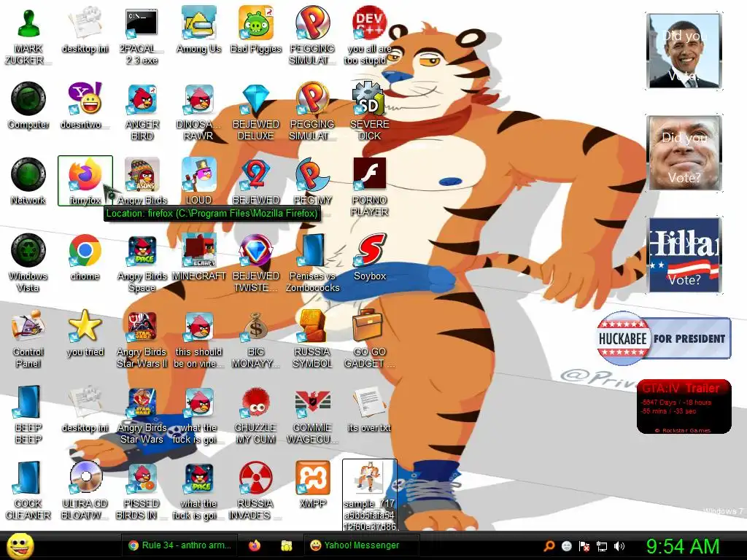Select the CHUZZLE red fuzzy ball icon
Screen dimensions: 747x560
click(256, 402)
